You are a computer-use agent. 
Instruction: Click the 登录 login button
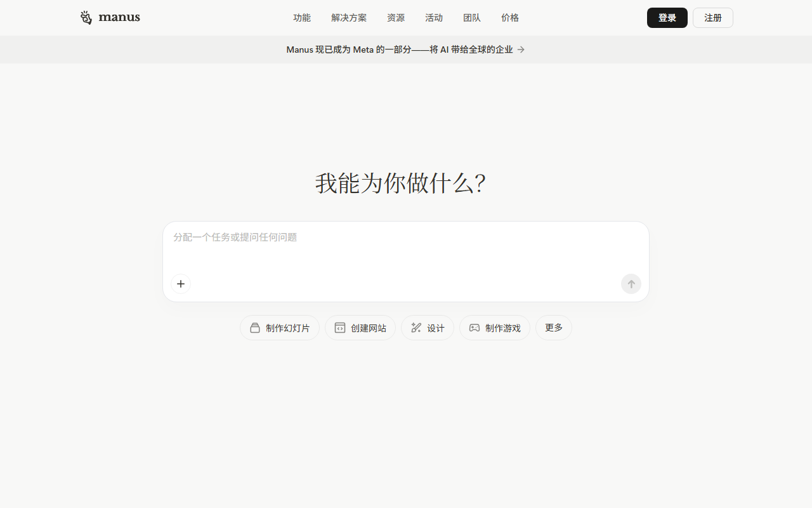pos(667,18)
